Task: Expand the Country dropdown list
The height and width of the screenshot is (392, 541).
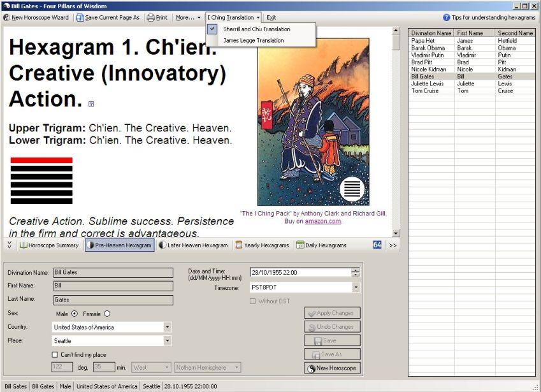Action: 168,327
